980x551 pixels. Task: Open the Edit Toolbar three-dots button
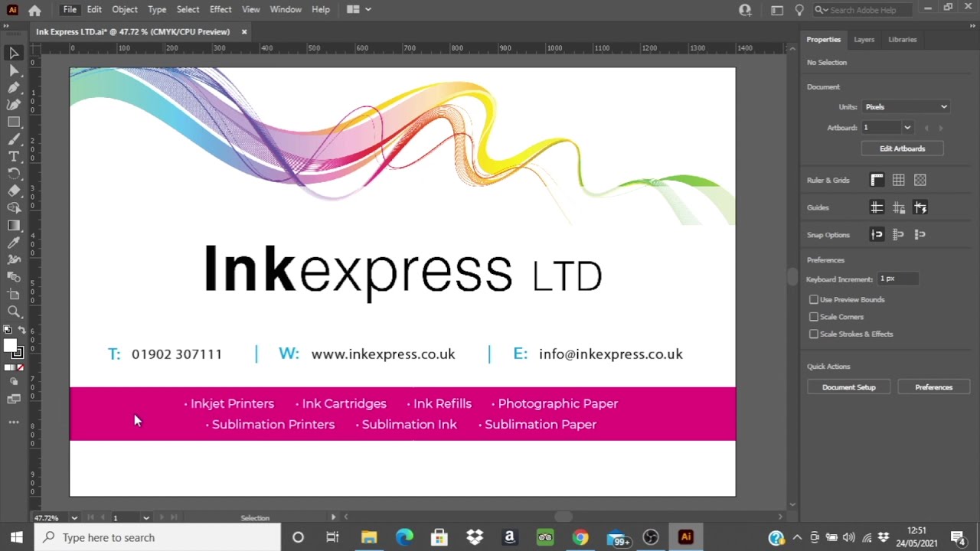pos(14,422)
